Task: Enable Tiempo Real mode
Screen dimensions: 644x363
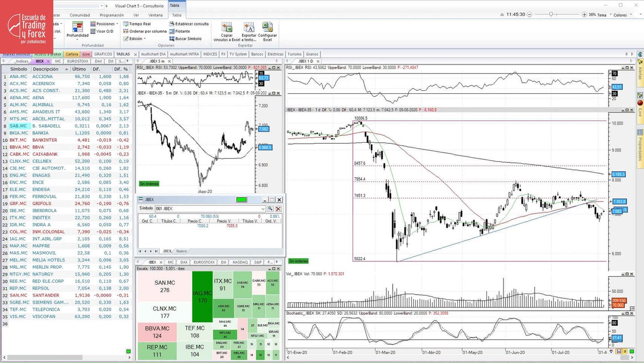Action: point(136,24)
